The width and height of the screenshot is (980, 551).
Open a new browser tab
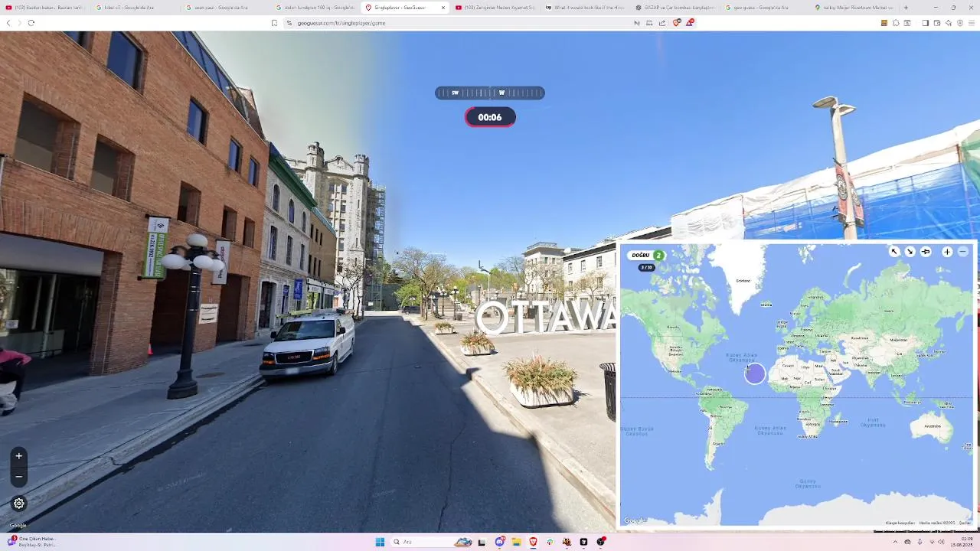[906, 8]
